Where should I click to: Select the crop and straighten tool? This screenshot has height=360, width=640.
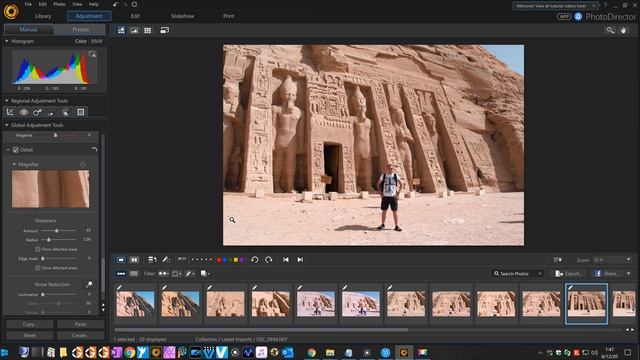(10, 112)
